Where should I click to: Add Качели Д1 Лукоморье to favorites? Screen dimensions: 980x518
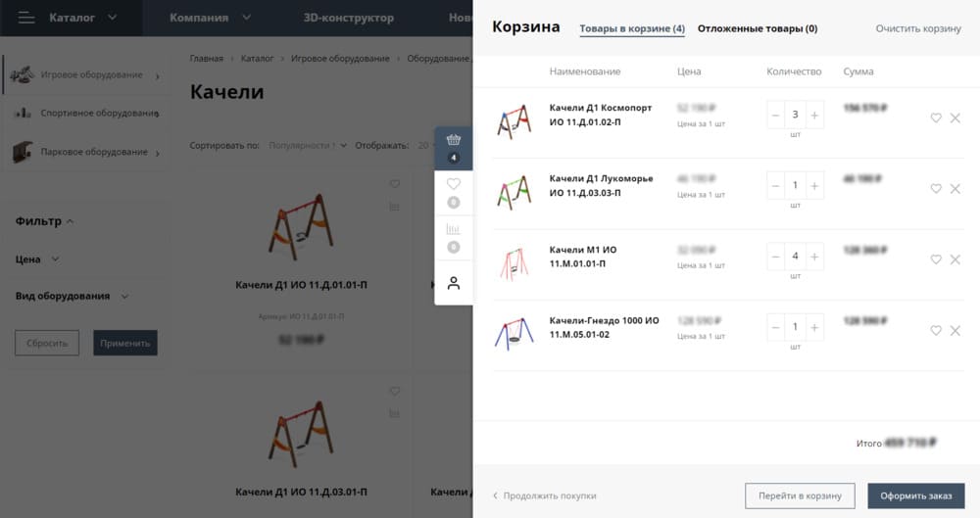[x=936, y=189]
